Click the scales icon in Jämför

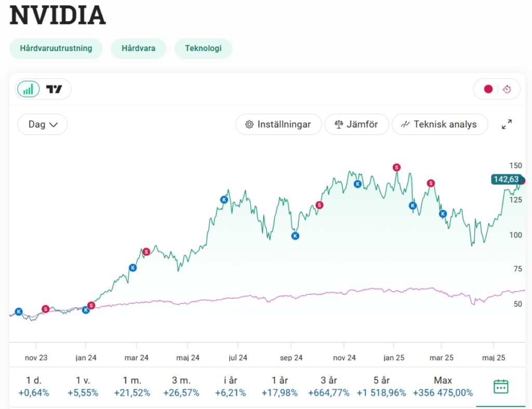339,125
